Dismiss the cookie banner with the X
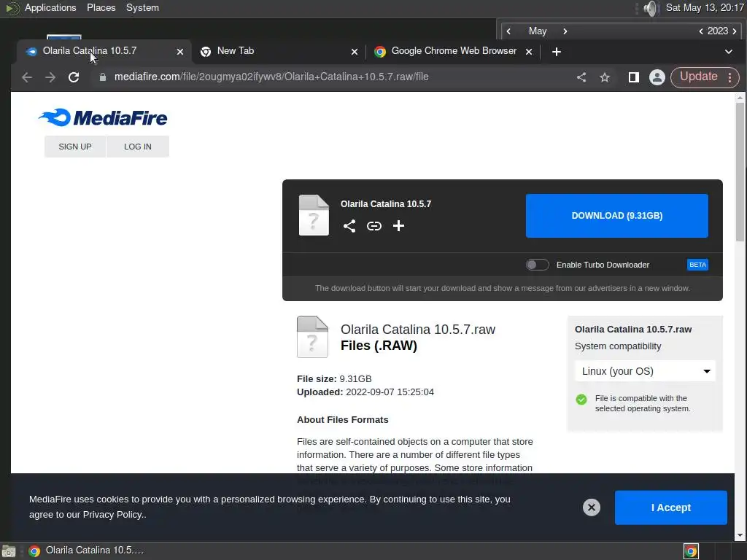The height and width of the screenshot is (560, 747). [x=591, y=507]
